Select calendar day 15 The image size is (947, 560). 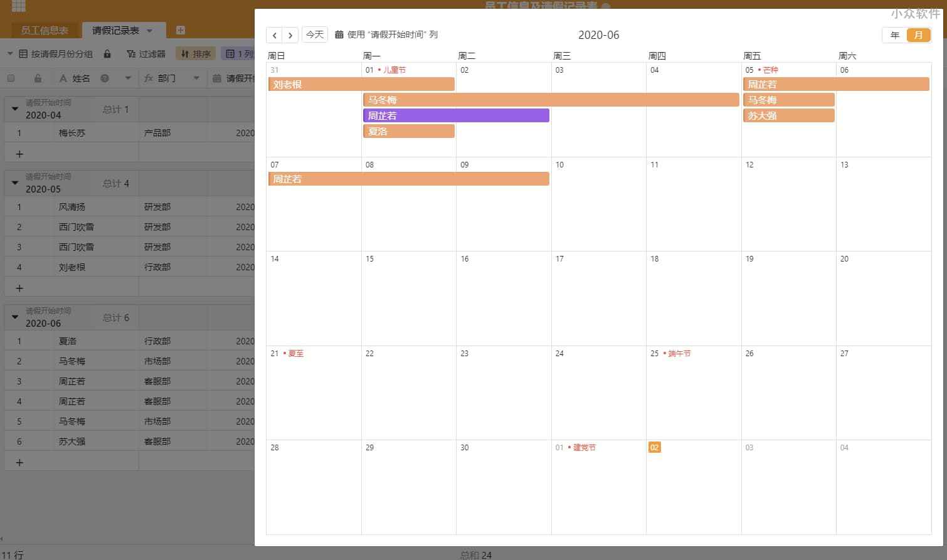[x=409, y=298]
